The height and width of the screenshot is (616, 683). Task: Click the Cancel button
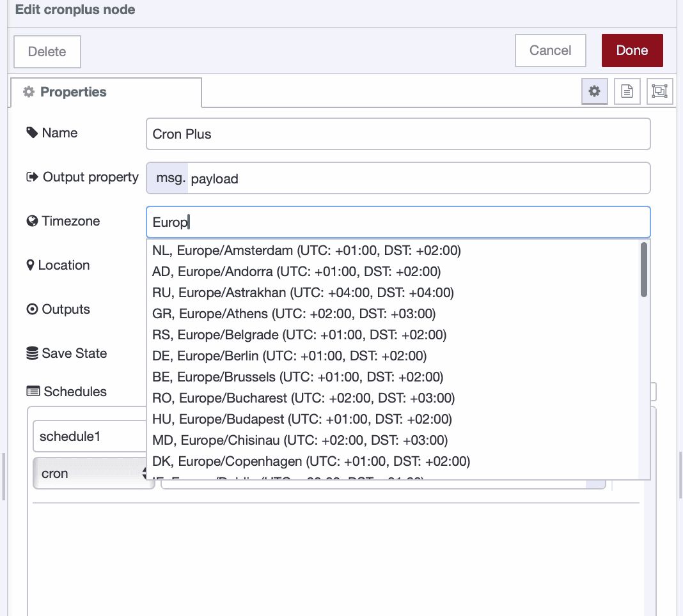(550, 50)
